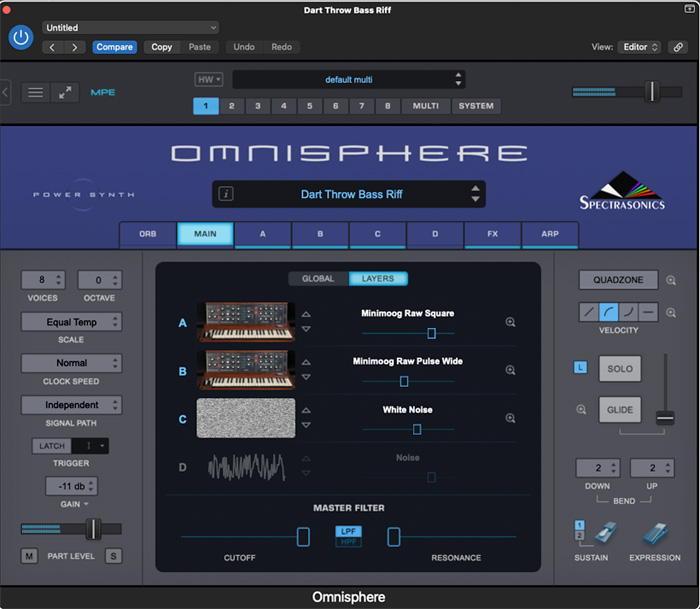This screenshot has height=609, width=700.
Task: Click the Undo button
Action: click(244, 47)
